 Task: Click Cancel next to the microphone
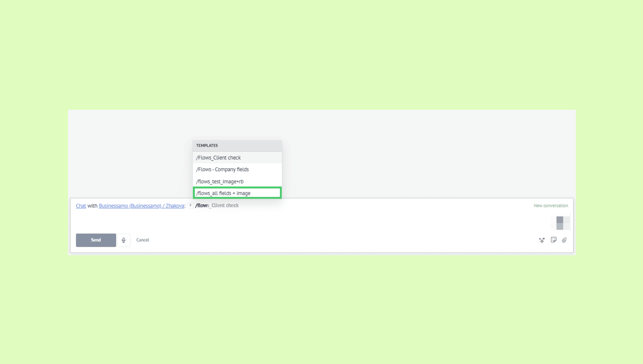pyautogui.click(x=143, y=240)
